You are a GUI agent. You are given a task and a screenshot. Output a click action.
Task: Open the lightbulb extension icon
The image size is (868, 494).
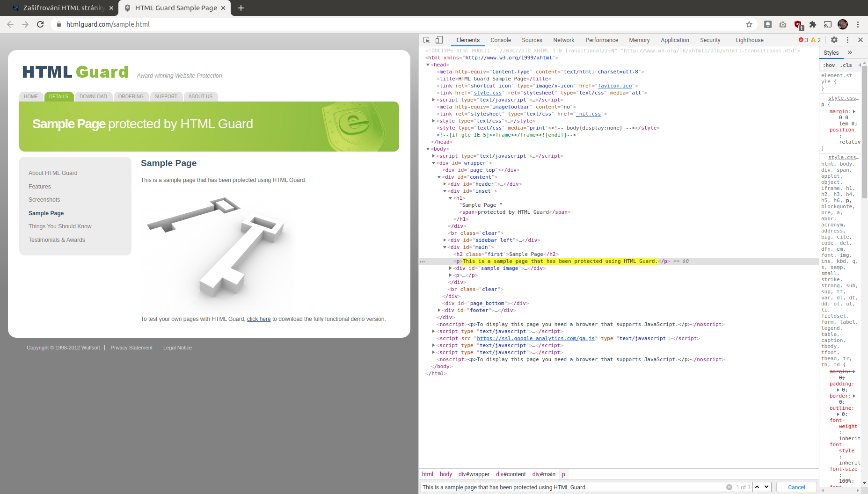click(x=768, y=24)
